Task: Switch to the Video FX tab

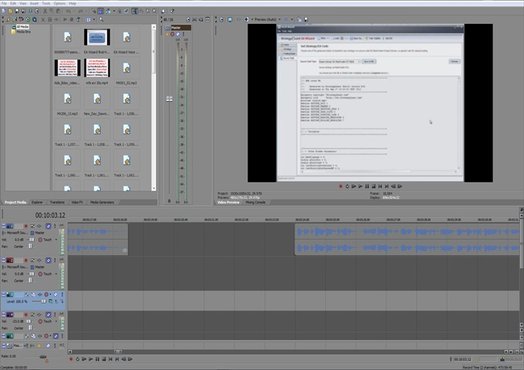Action: pos(77,202)
